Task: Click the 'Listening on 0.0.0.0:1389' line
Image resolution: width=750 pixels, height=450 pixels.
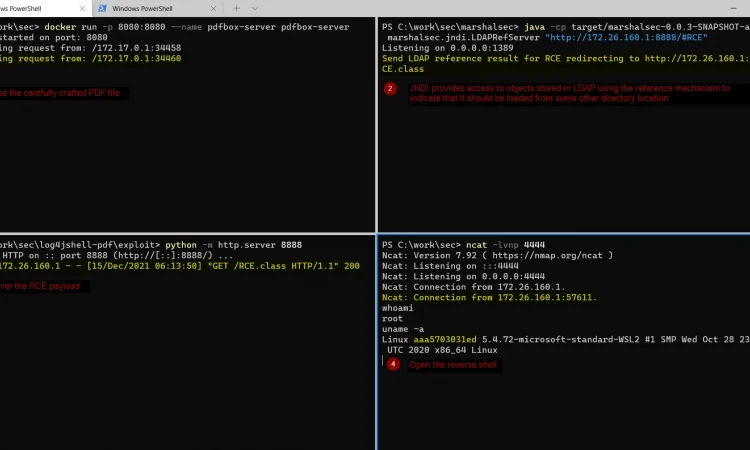Action: pyautogui.click(x=447, y=48)
